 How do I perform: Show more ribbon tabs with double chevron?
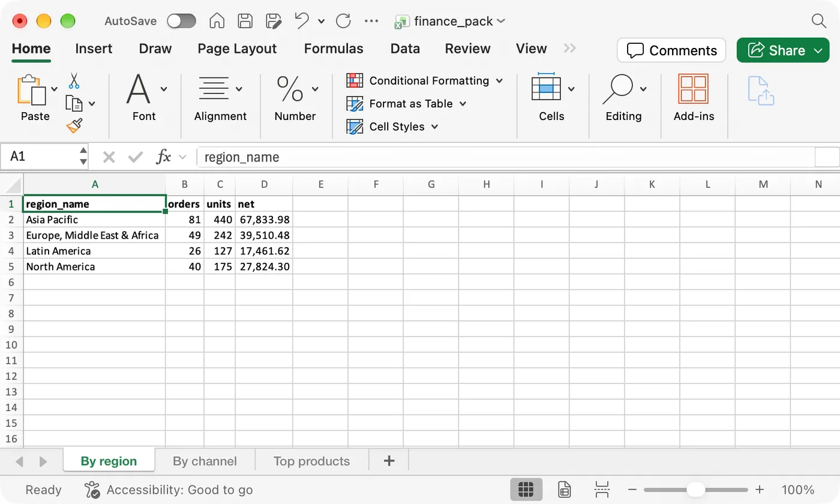(570, 49)
